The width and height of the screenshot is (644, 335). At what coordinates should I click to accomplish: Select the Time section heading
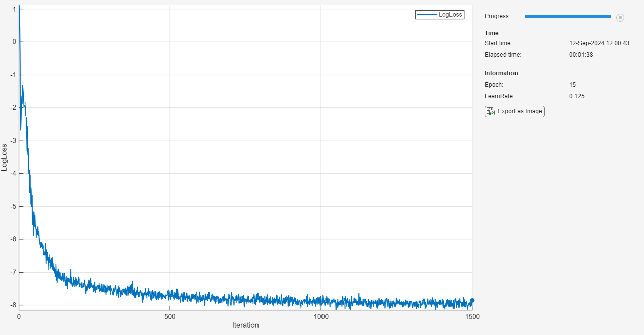(x=491, y=33)
